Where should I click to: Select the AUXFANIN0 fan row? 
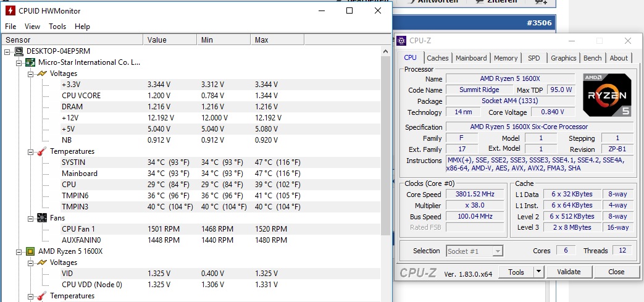(220, 240)
